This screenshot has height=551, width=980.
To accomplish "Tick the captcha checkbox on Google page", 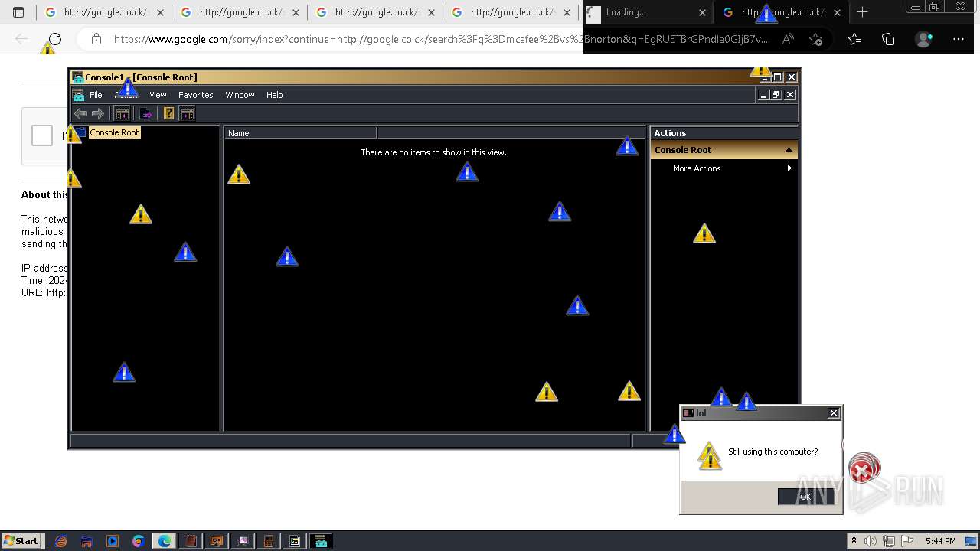I will point(42,135).
